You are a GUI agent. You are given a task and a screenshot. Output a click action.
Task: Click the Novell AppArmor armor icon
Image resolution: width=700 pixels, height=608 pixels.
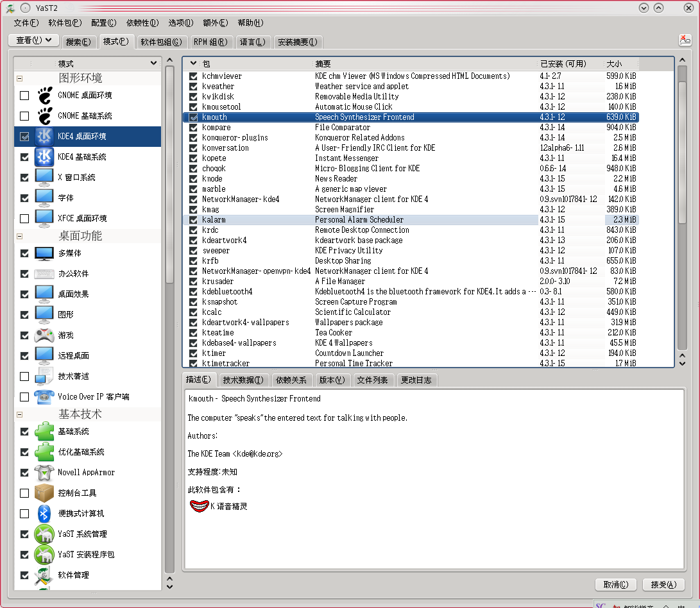pyautogui.click(x=44, y=473)
